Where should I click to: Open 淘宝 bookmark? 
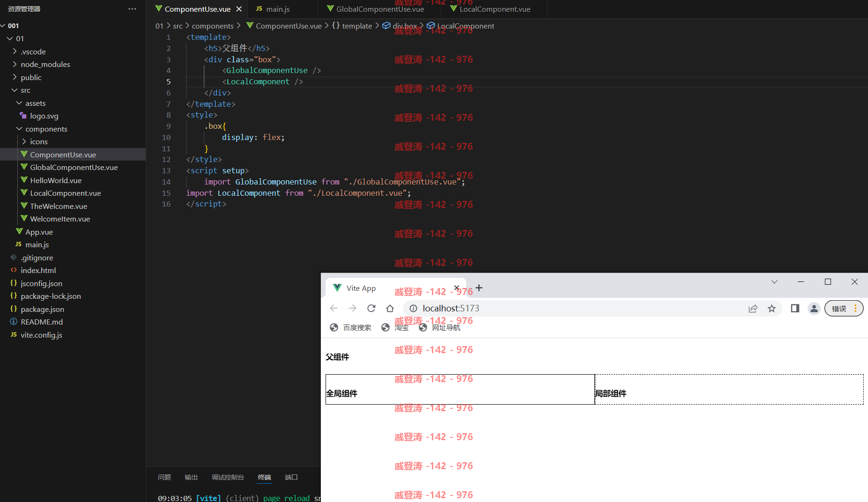(395, 327)
